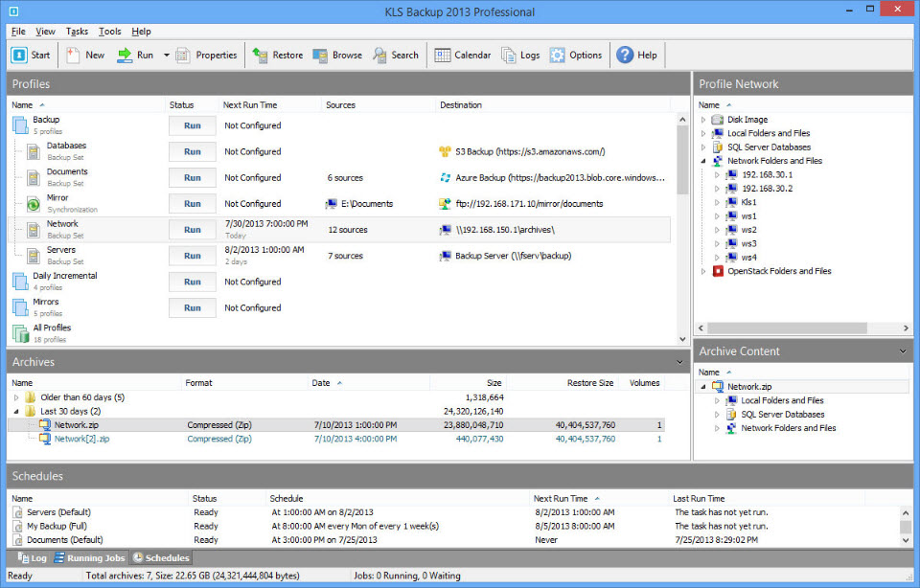Image resolution: width=920 pixels, height=588 pixels.
Task: Open the Search tool
Action: click(396, 55)
